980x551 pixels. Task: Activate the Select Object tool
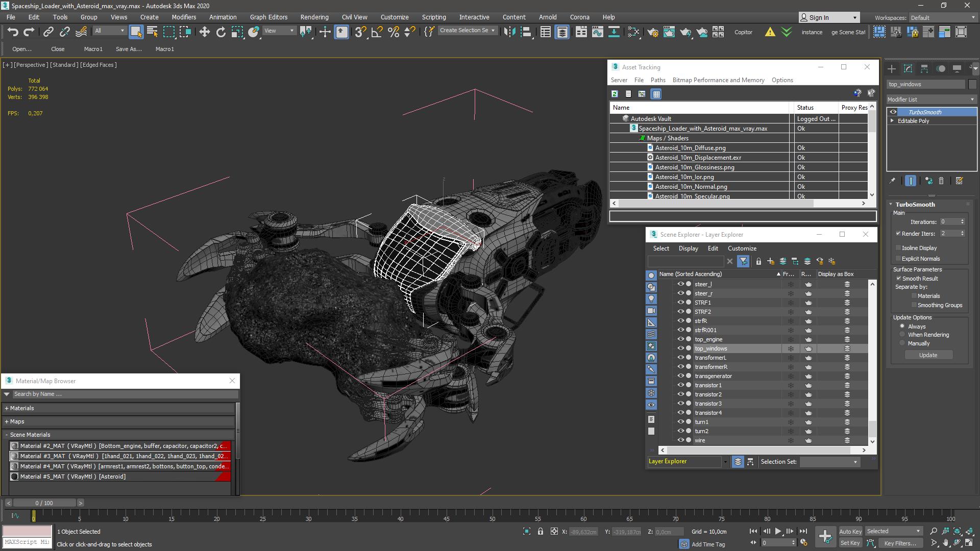point(136,32)
